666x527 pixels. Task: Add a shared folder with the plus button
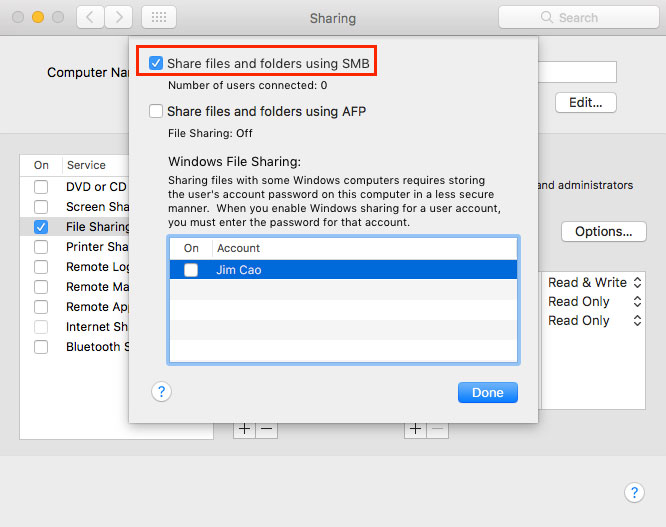pos(244,429)
